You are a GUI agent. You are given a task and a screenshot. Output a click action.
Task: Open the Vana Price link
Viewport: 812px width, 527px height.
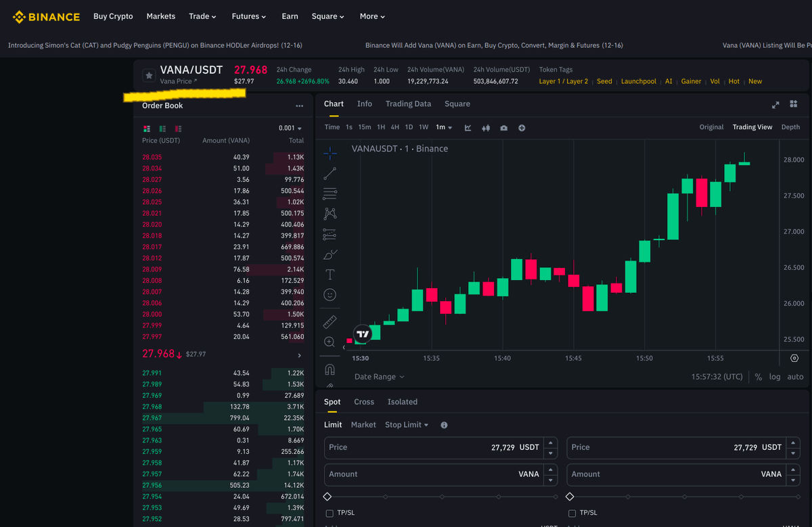pos(179,81)
